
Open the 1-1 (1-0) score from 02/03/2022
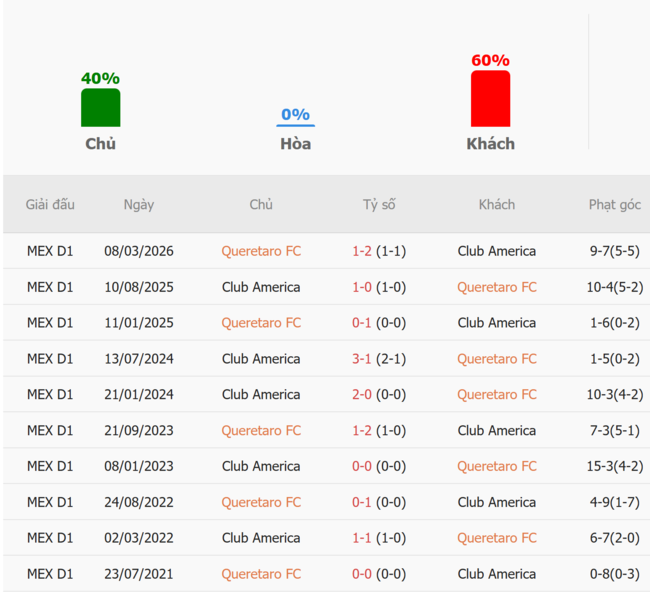coord(379,538)
